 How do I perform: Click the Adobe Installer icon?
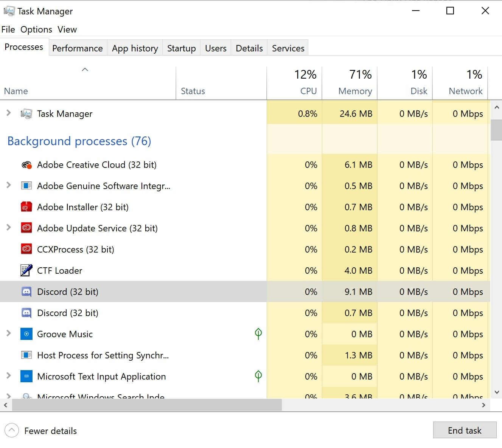tap(26, 207)
